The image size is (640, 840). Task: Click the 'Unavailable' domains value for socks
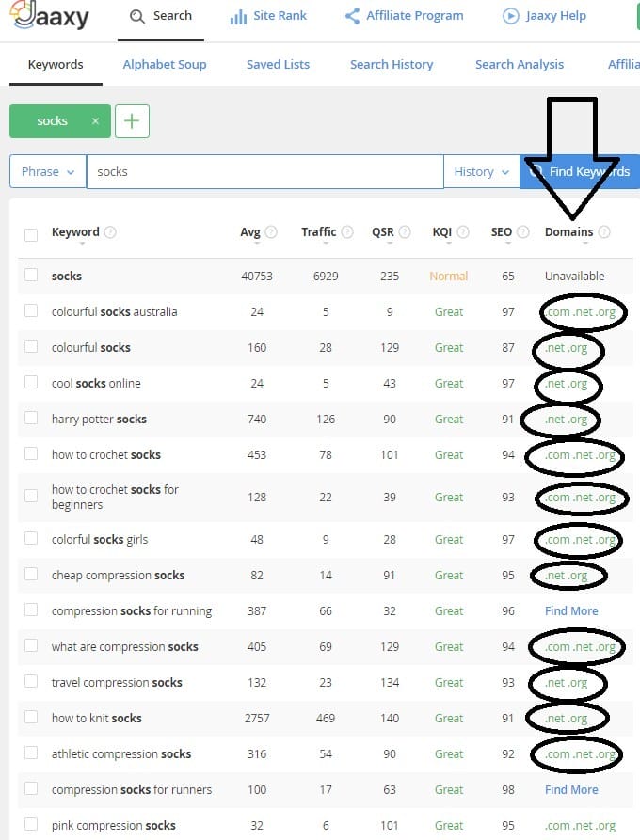coord(575,276)
